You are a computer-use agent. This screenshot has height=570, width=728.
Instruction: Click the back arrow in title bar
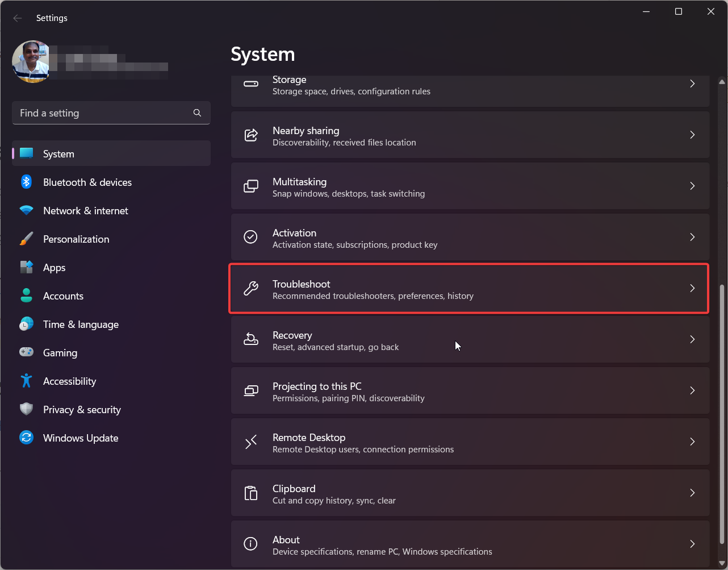click(18, 18)
